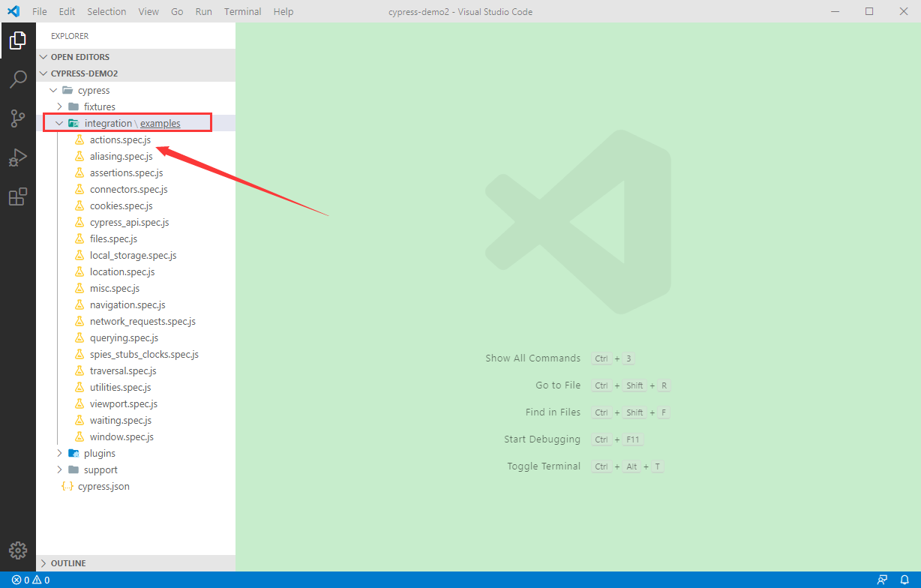The image size is (921, 588).
Task: Click the flask icon beside cookies.spec.js
Action: click(x=79, y=206)
